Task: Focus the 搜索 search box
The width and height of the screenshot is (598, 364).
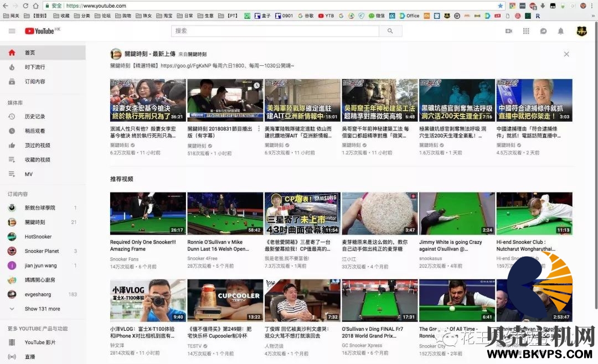Action: click(275, 31)
